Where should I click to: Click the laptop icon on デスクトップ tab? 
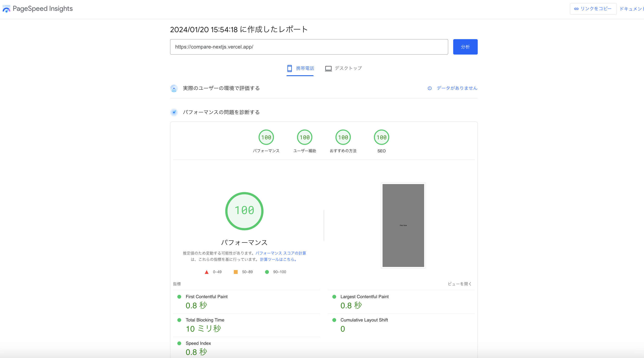pos(328,68)
